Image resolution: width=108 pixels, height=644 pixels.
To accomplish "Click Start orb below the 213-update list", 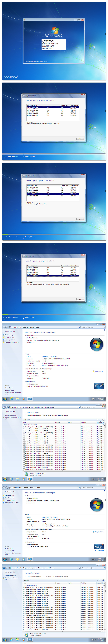I will click(x=5, y=479).
